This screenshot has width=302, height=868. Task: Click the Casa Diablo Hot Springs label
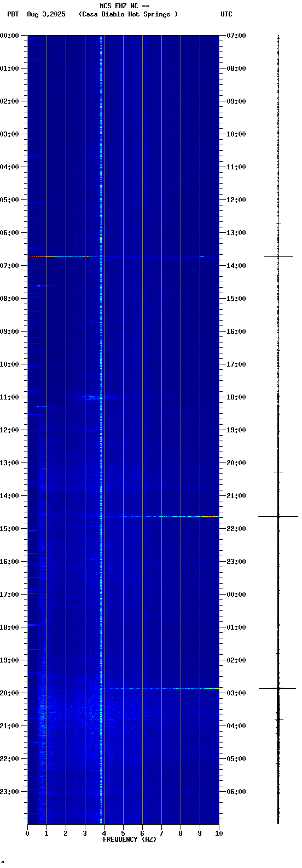(x=128, y=14)
